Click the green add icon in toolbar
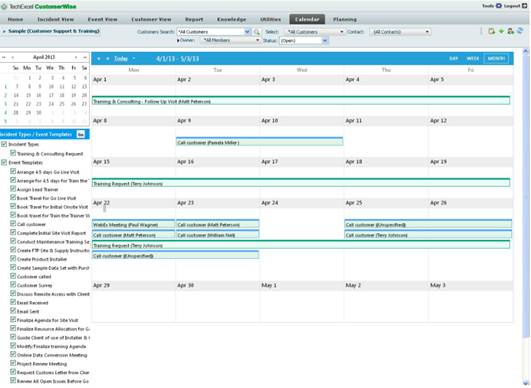 502,31
